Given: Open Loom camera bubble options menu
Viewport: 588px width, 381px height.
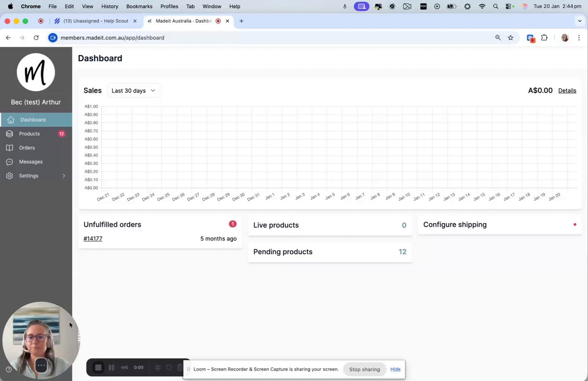Looking at the screenshot, I should coord(41,365).
